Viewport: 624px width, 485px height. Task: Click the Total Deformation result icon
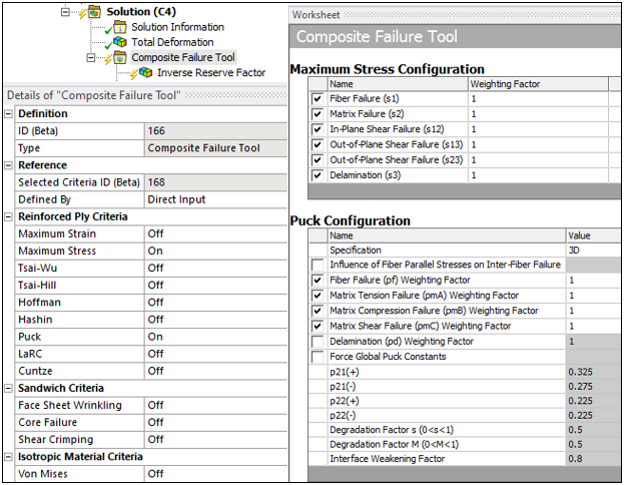pyautogui.click(x=119, y=42)
